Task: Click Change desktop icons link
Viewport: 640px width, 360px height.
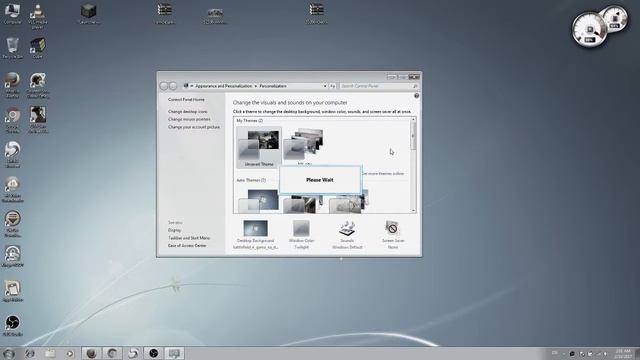Action: click(188, 111)
